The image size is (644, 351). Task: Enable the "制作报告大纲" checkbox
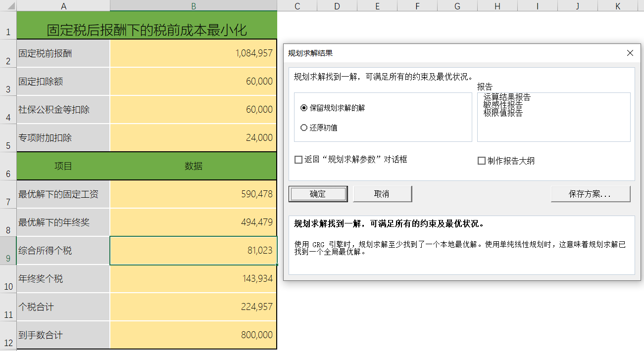pos(481,159)
